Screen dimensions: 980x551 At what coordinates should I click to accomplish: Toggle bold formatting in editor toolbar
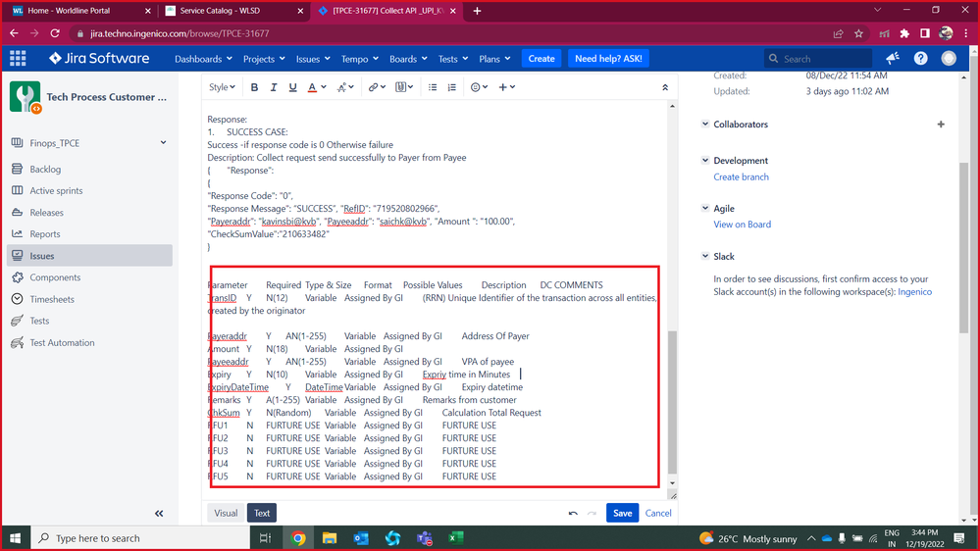click(254, 87)
